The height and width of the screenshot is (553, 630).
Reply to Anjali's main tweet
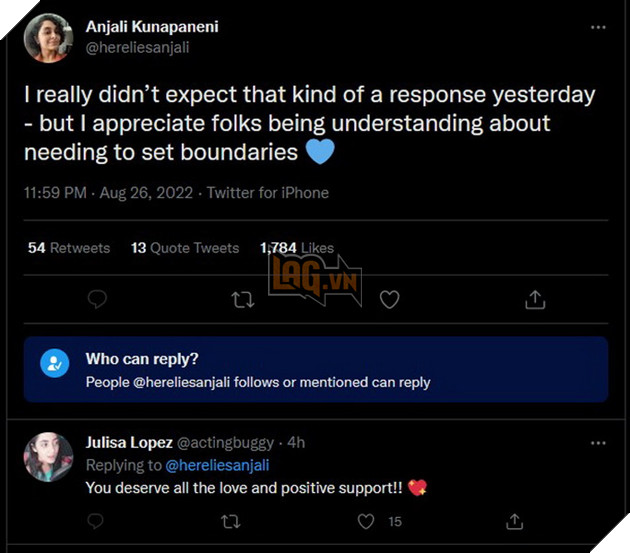(97, 299)
